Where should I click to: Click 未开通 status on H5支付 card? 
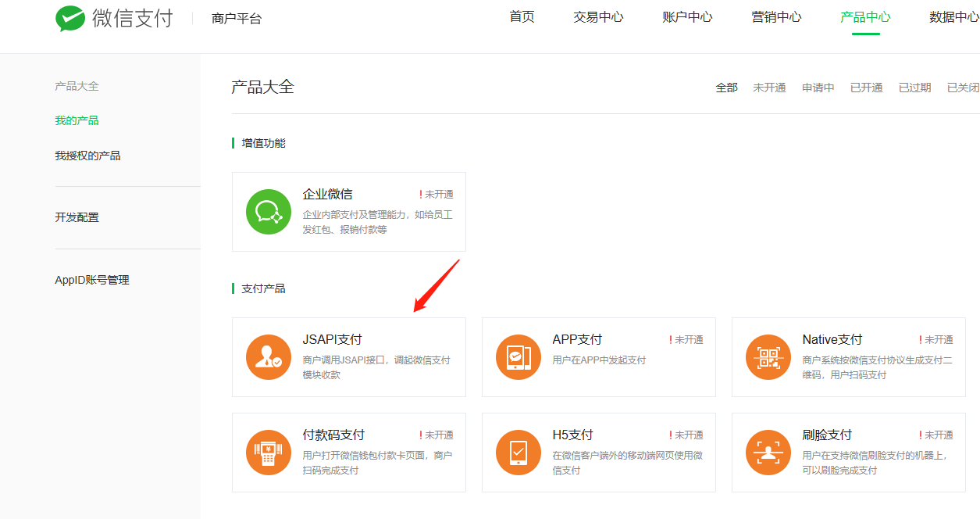[x=686, y=435]
